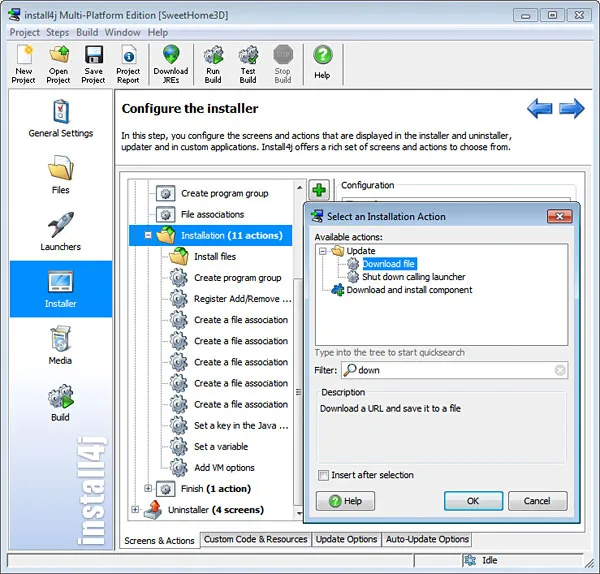Open the Build menu

point(87,33)
